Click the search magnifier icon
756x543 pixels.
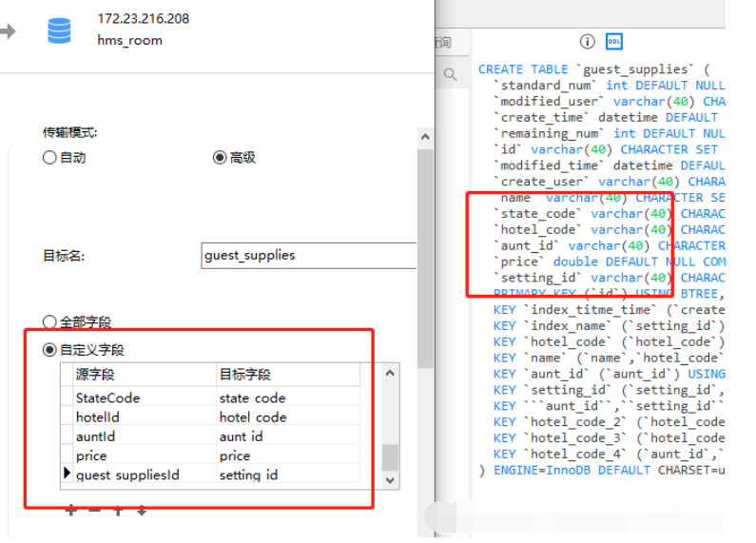coord(450,73)
